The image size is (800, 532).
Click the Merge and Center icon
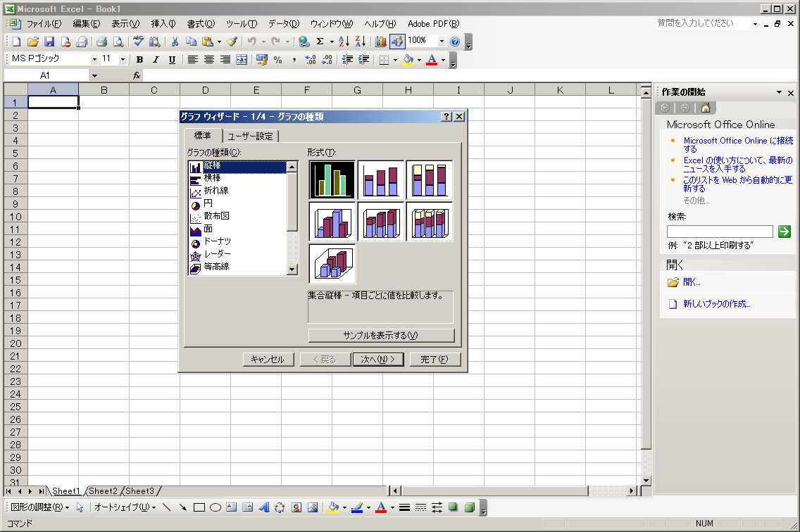click(x=242, y=60)
